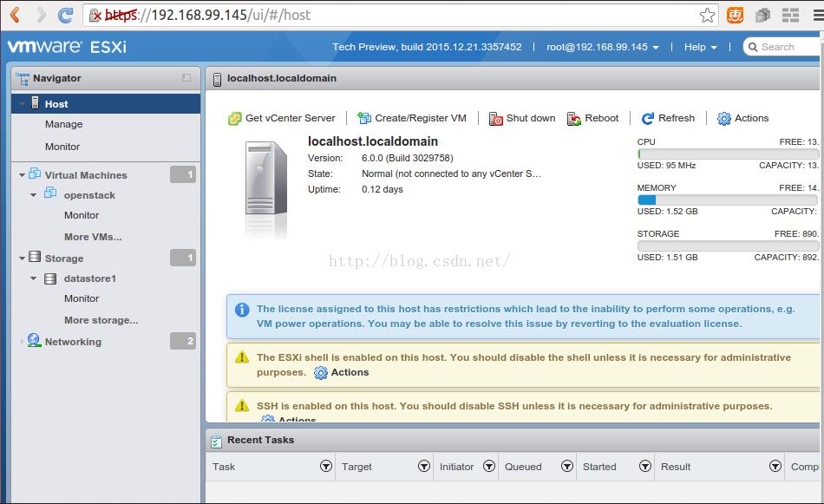Open the filter on the Target column
The image size is (824, 504).
424,466
